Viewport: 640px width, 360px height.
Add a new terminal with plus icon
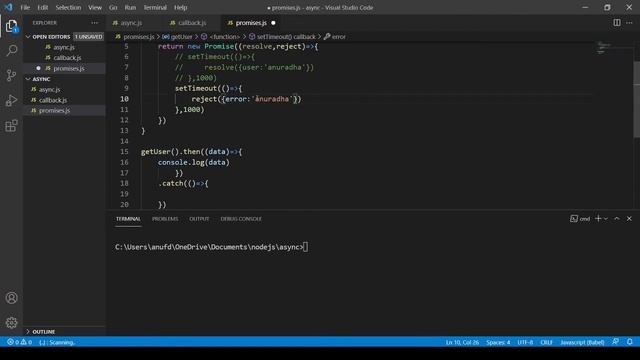[598, 219]
